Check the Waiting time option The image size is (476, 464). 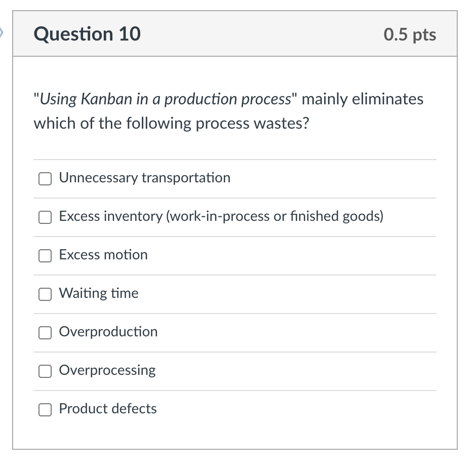(x=45, y=294)
